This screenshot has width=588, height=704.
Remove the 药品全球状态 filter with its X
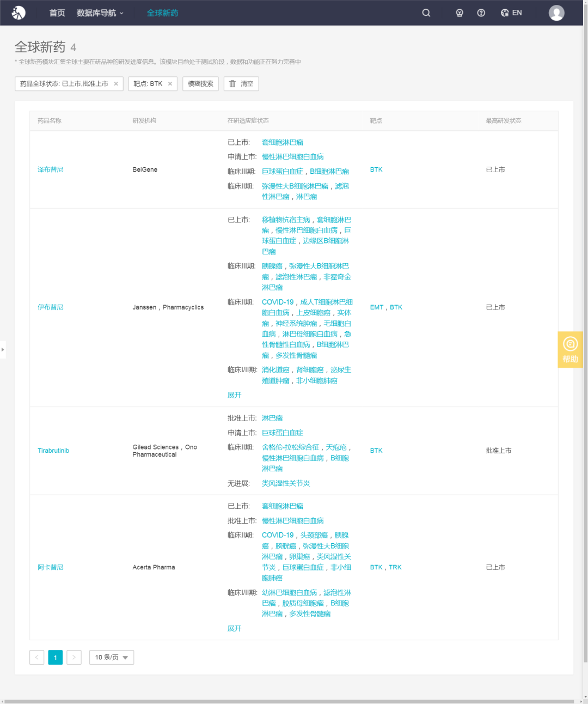coord(116,84)
